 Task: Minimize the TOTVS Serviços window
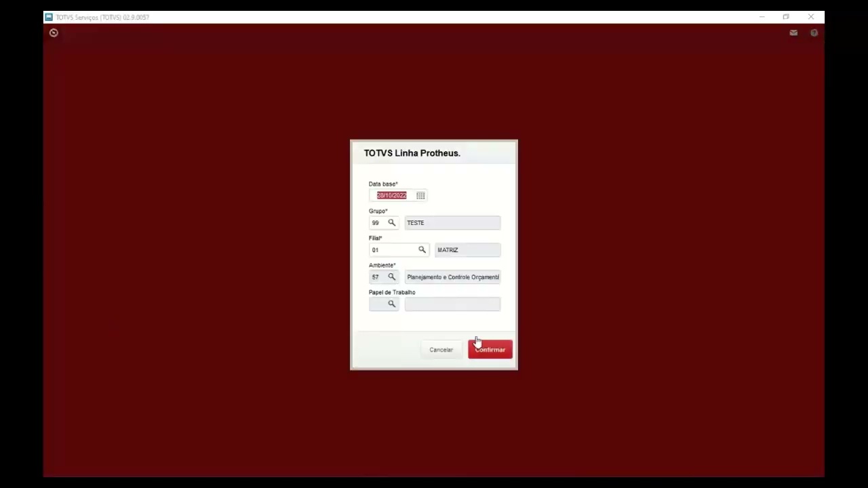coord(762,17)
